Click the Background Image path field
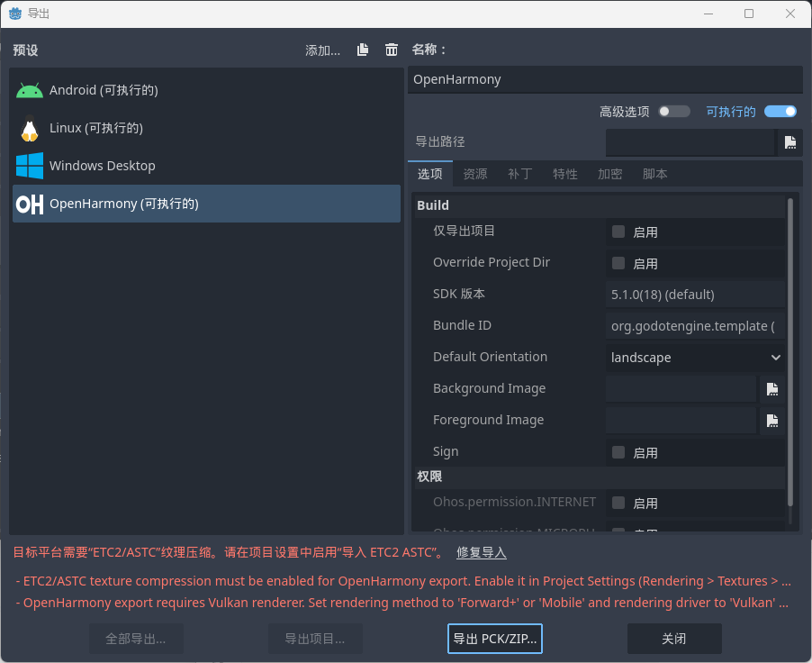Viewport: 812px width, 663px height. 681,389
